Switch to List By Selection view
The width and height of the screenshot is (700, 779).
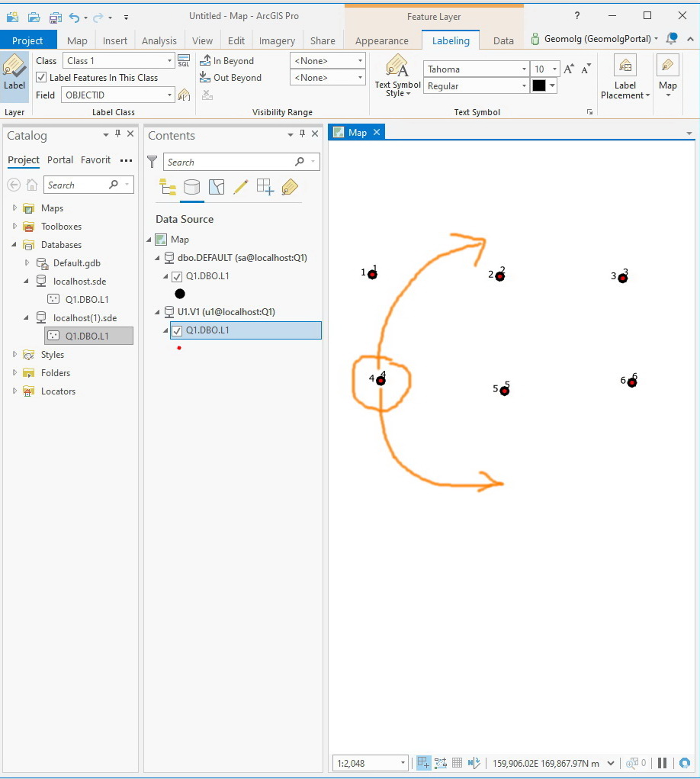(x=217, y=187)
